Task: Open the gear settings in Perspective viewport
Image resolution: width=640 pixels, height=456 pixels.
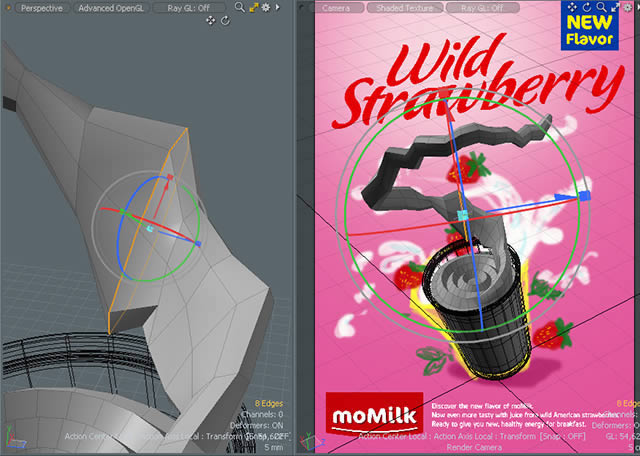Action: point(266,7)
